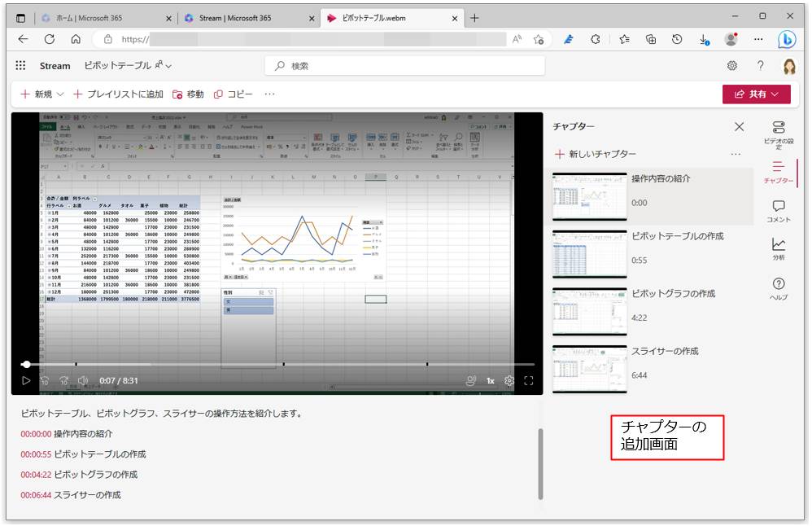Toggle captions in the video player
This screenshot has width=812, height=526.
point(471,380)
